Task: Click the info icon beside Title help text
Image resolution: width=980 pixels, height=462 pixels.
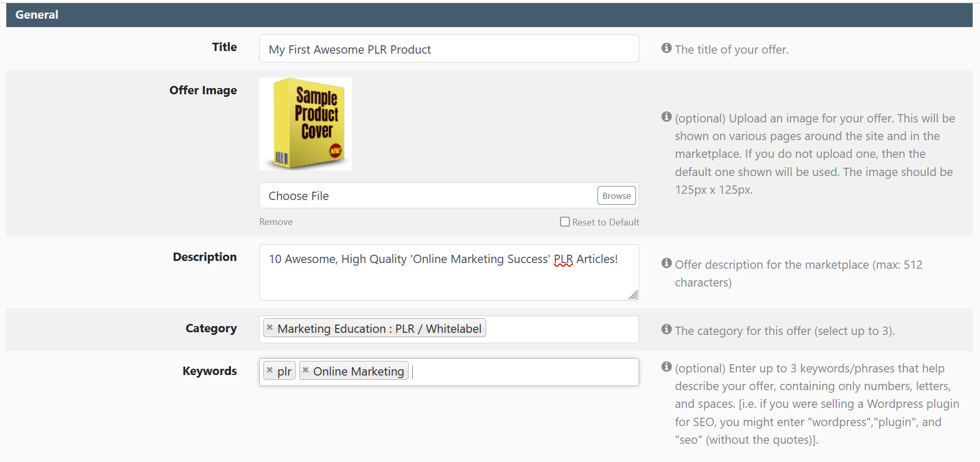Action: coord(666,48)
